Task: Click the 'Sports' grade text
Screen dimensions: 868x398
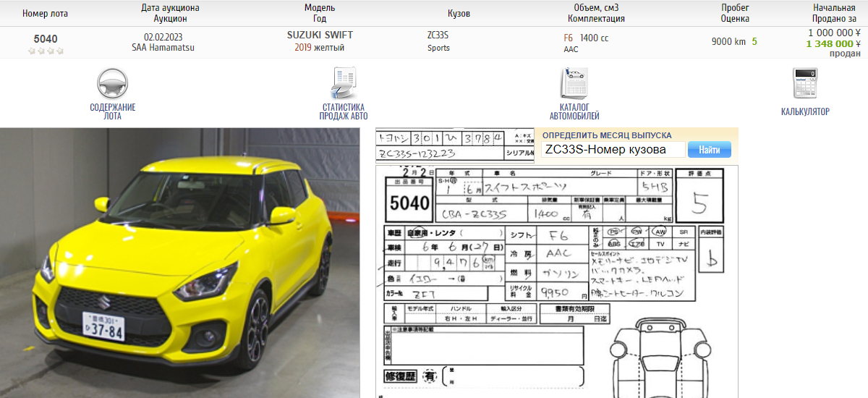Action: (438, 48)
